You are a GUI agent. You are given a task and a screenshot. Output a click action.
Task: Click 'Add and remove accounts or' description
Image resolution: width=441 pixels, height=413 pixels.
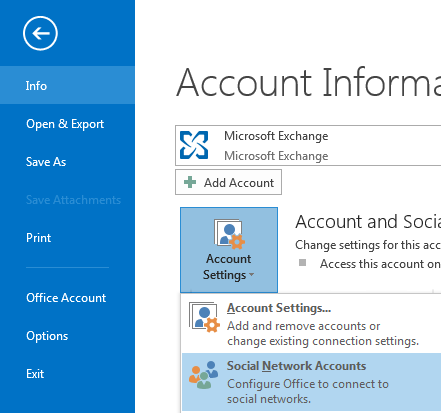tap(303, 326)
